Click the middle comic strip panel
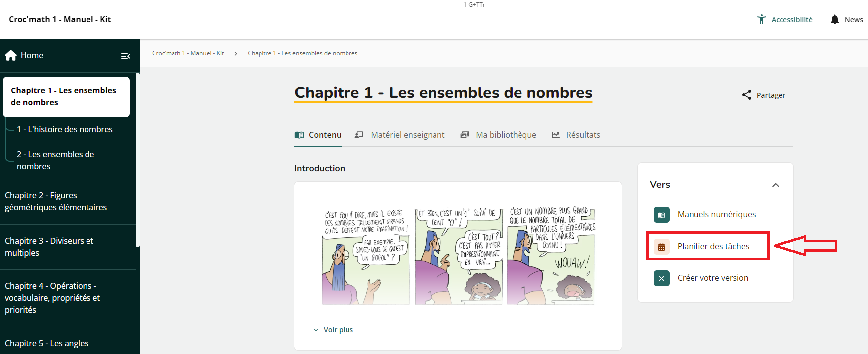 [x=458, y=256]
